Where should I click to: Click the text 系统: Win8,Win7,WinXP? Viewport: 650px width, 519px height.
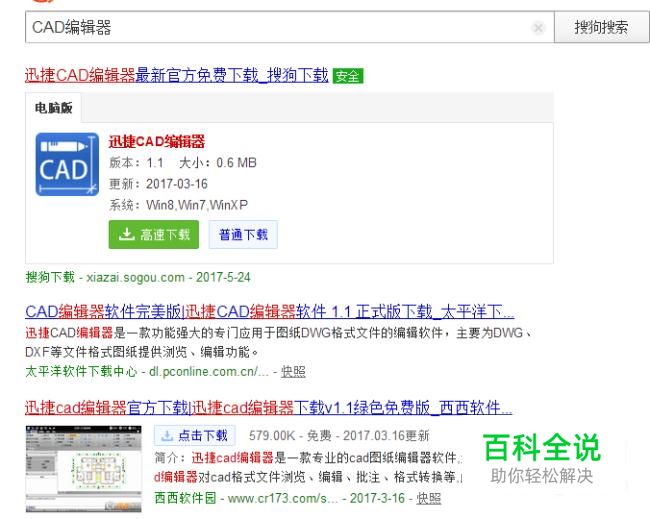point(179,205)
